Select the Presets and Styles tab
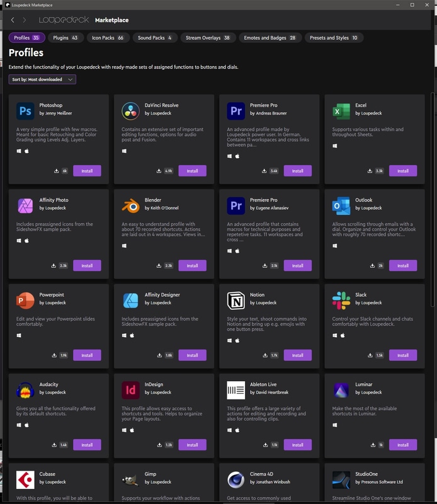The image size is (437, 504). pos(334,38)
